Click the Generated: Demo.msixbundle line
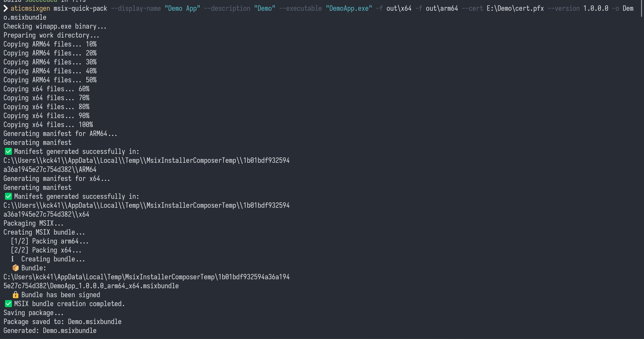This screenshot has height=339, width=644. 50,331
